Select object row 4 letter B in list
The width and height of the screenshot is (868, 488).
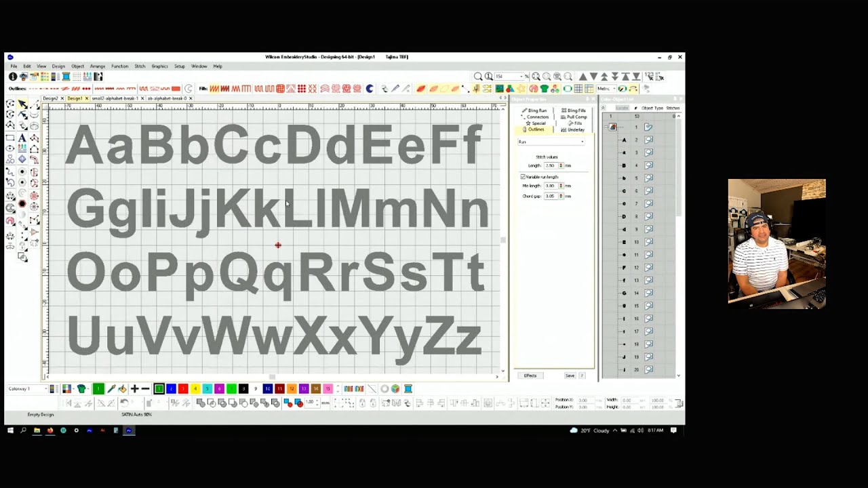point(639,165)
